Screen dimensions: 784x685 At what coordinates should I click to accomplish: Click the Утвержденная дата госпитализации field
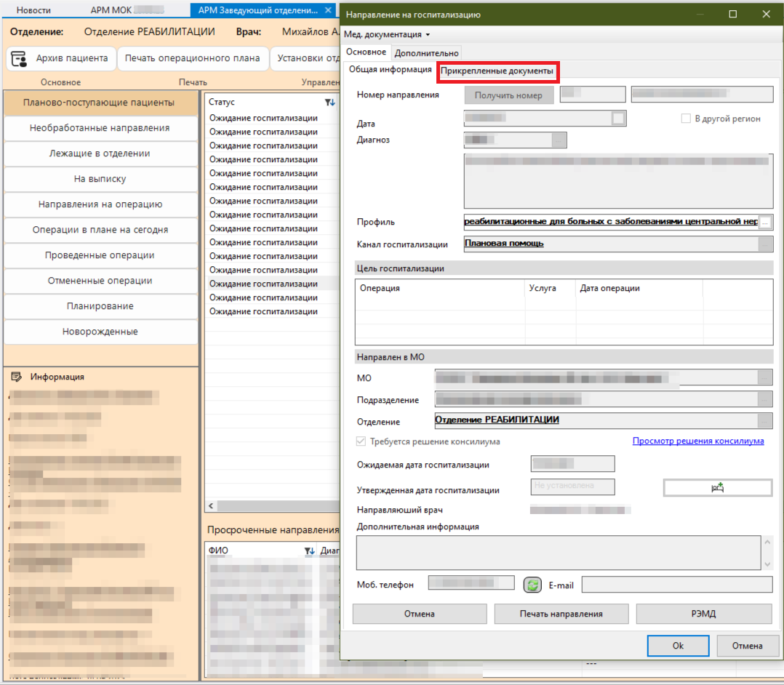point(572,486)
